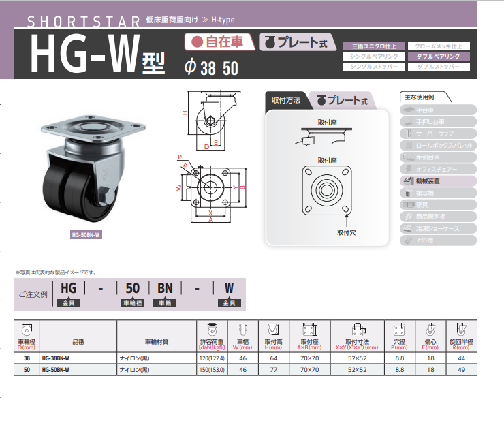The image size is (504, 425).
Task: Open the 取付方法 tab
Action: [286, 101]
